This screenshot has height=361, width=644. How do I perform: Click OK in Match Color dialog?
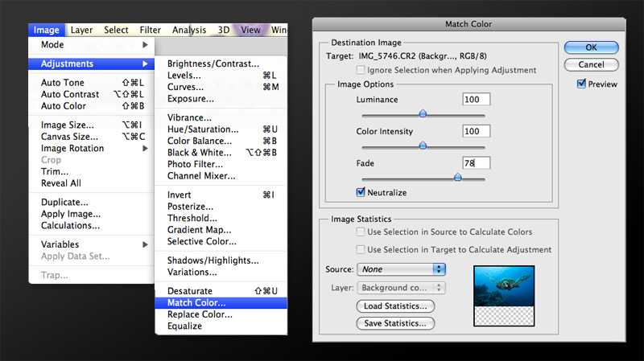tap(591, 47)
